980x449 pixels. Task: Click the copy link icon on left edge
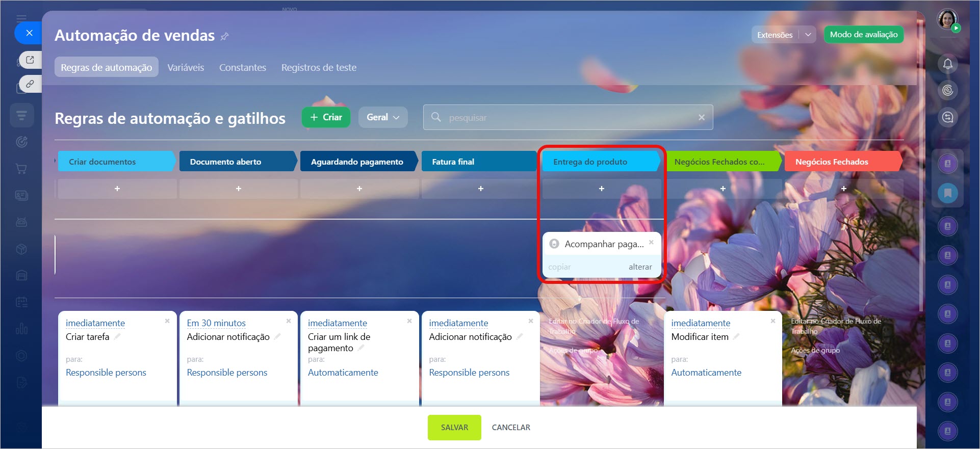(30, 84)
